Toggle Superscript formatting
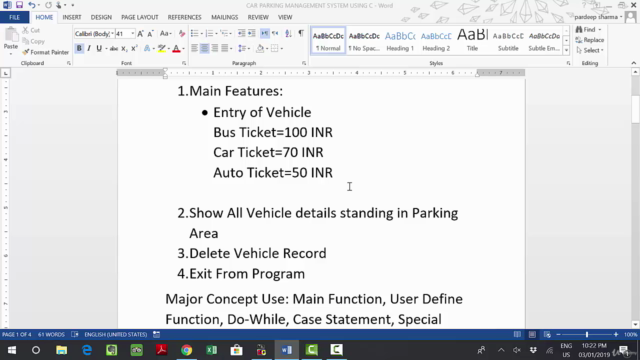 [x=134, y=49]
